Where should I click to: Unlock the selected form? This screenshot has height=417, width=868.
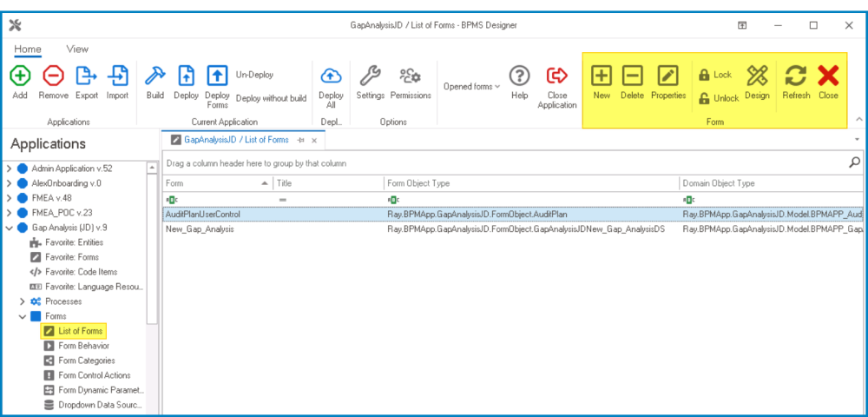pyautogui.click(x=719, y=98)
